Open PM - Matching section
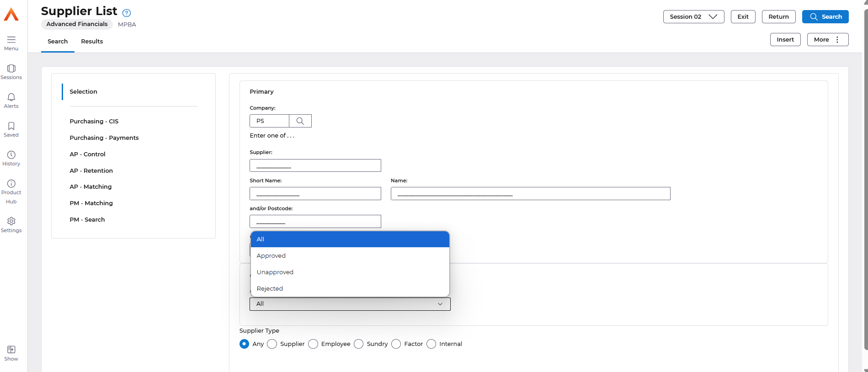 (x=91, y=203)
